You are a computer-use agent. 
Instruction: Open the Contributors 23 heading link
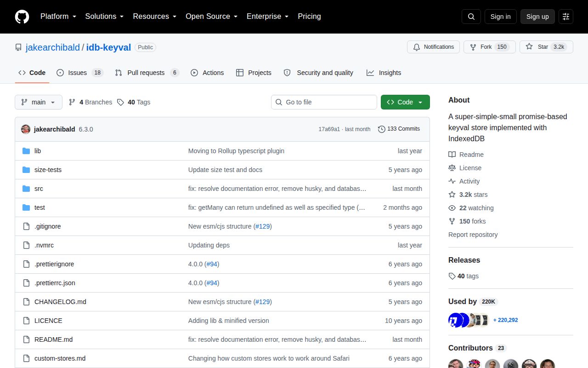tap(477, 348)
